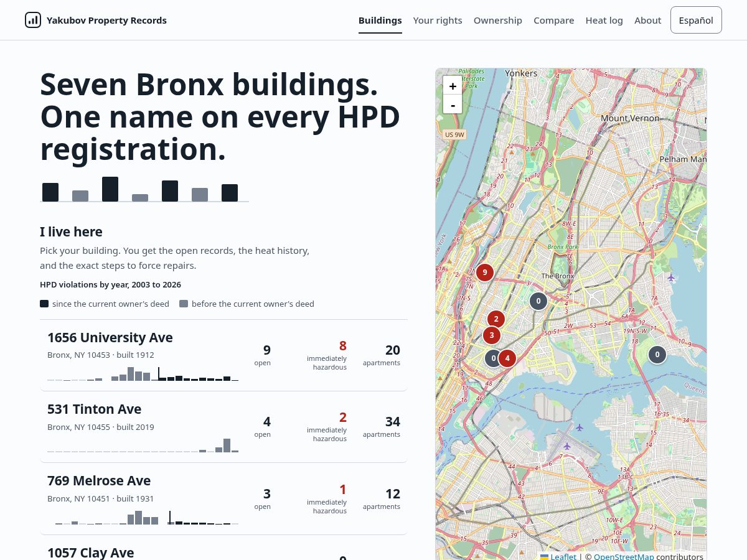Open the Ownership nav item
Viewport: 747px width, 560px height.
tap(498, 20)
